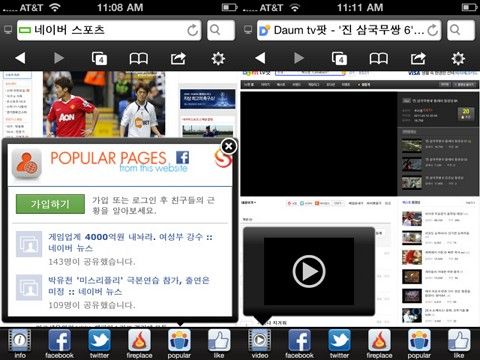Screen dimensions: 480x360
Task: Play the video in popup preview
Action: click(309, 271)
